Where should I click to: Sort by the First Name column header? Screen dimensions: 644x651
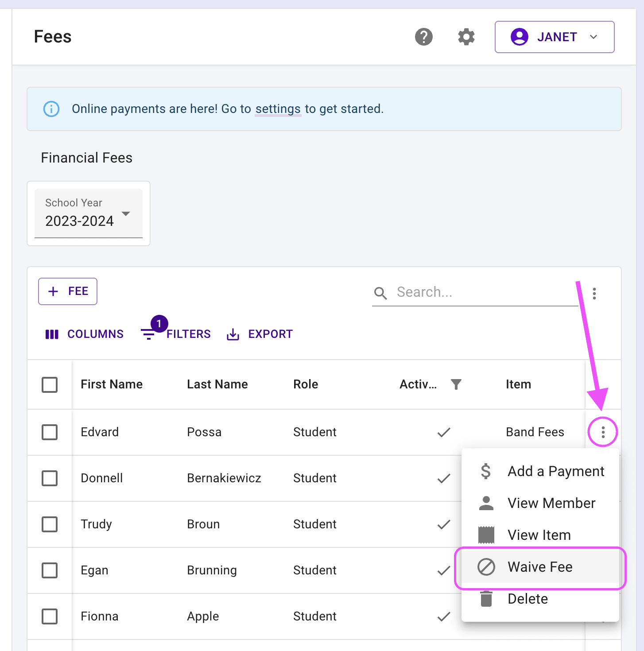point(112,384)
